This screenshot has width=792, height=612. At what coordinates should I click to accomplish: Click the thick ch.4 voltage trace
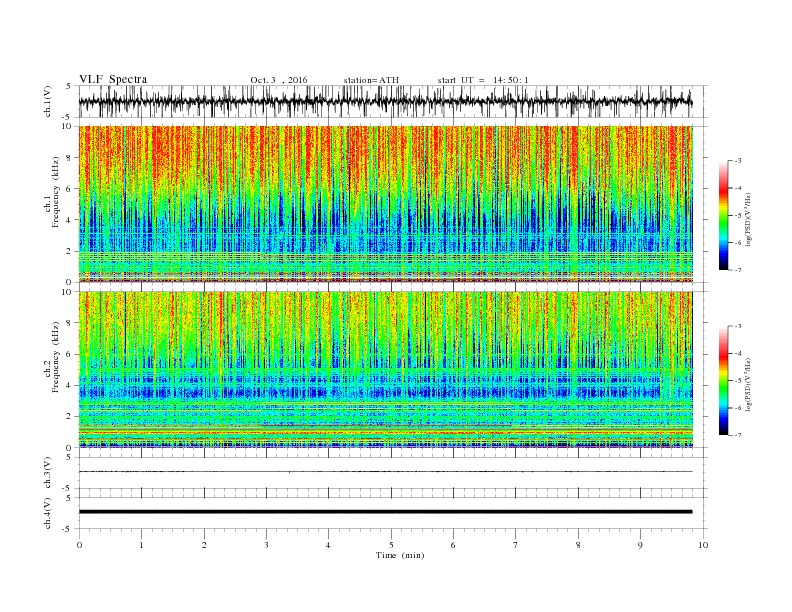point(385,512)
